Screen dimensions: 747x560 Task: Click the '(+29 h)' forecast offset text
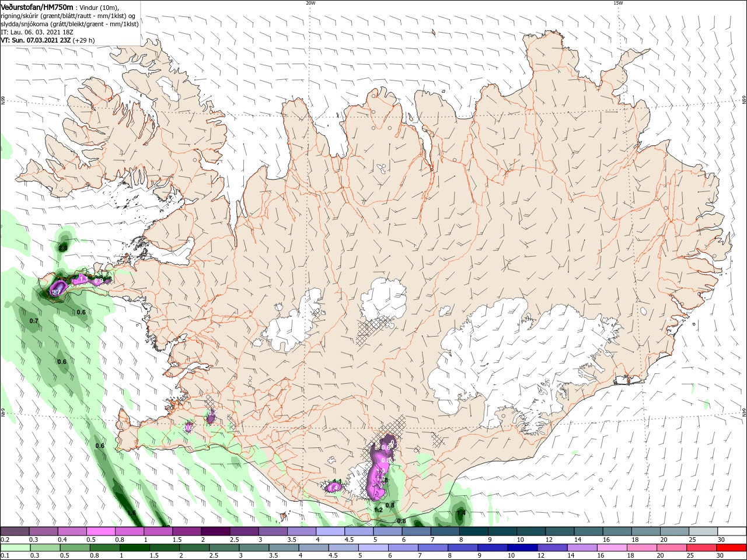pyautogui.click(x=83, y=40)
